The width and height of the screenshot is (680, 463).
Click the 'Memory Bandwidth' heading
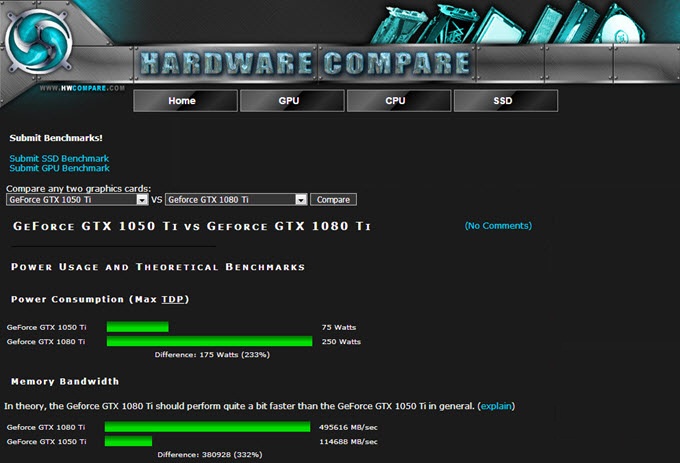coord(65,381)
